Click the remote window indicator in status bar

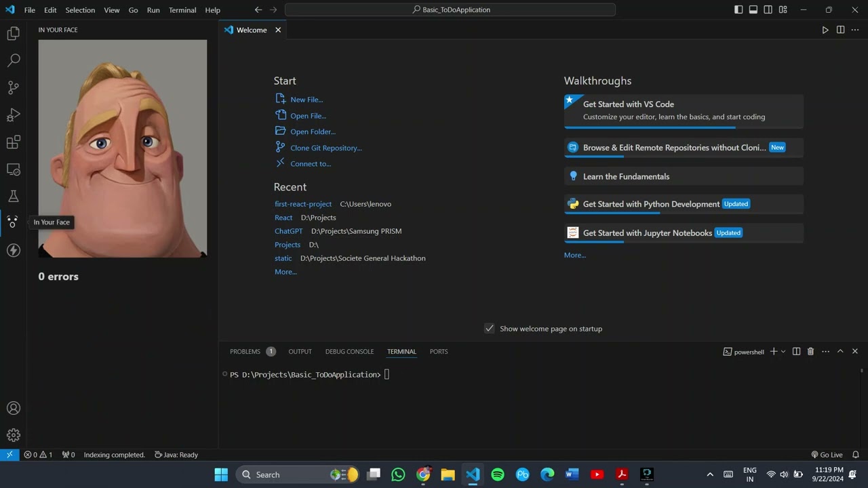(9, 455)
